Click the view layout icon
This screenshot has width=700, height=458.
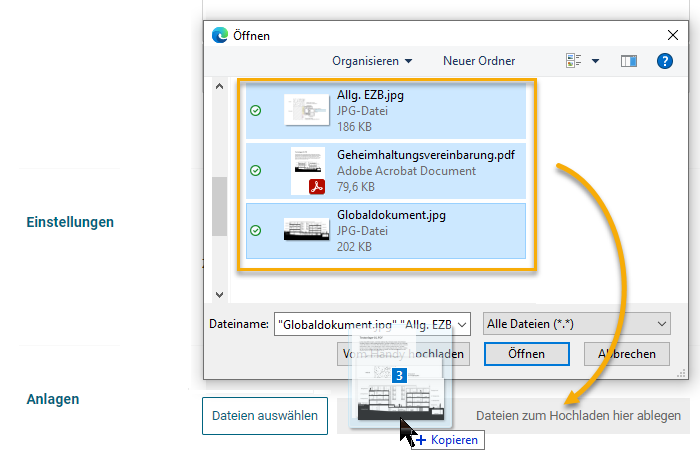pos(574,61)
